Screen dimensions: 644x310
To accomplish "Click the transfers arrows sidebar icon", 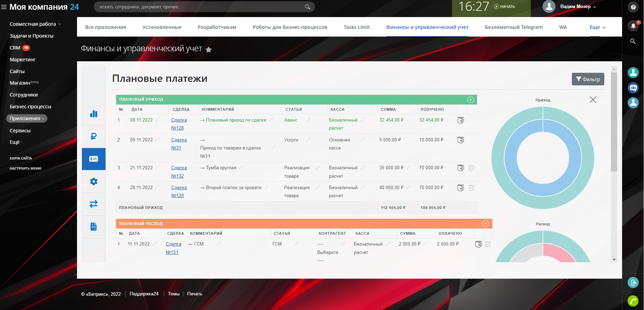I will tap(93, 204).
